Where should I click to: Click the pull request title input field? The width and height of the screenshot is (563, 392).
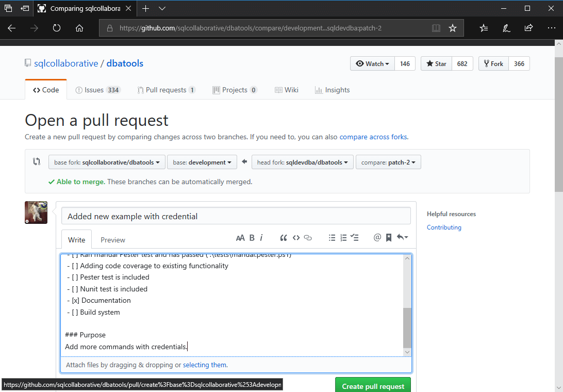tap(236, 216)
